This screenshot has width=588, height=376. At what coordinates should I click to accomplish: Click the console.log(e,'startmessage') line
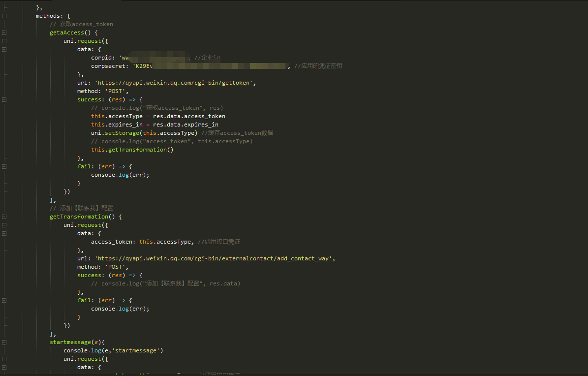pos(113,350)
